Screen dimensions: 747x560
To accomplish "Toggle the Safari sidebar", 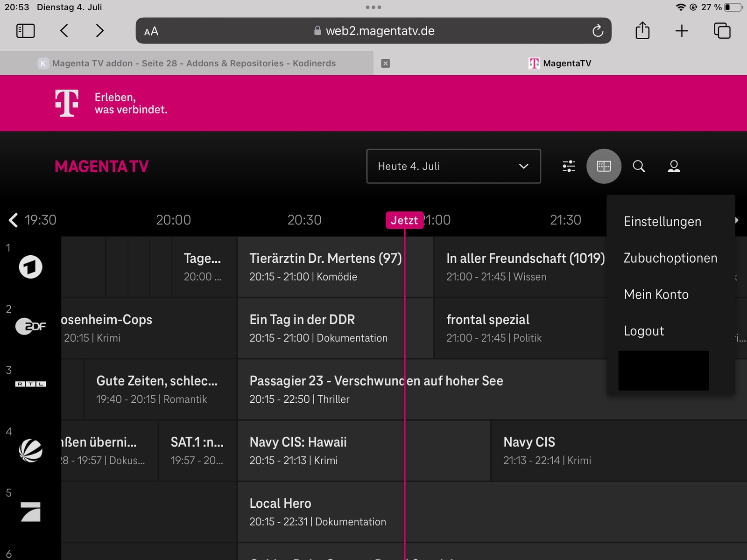I will click(26, 31).
